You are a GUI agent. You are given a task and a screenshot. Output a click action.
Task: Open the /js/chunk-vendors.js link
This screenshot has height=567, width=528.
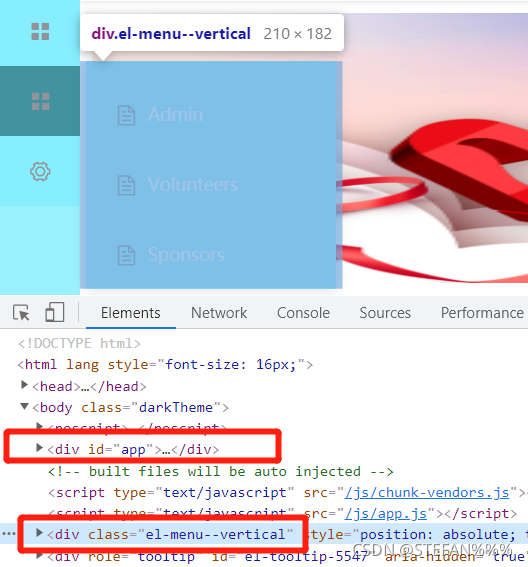427,493
